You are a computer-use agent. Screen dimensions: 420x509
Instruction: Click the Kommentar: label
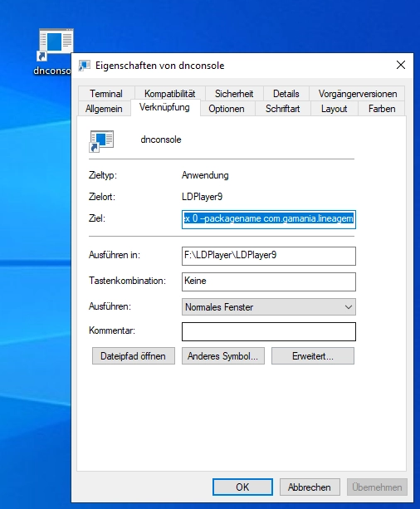click(112, 330)
